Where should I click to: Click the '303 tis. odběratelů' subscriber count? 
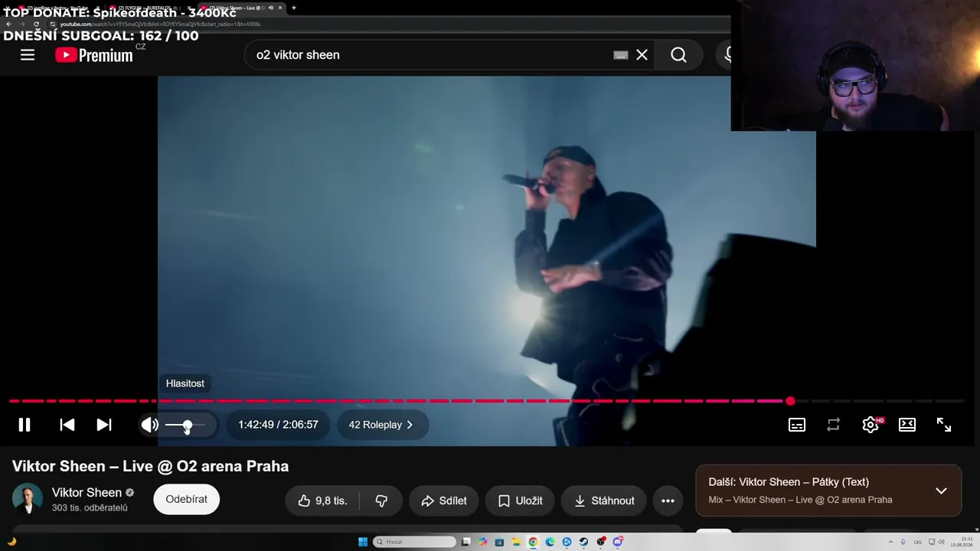[90, 508]
